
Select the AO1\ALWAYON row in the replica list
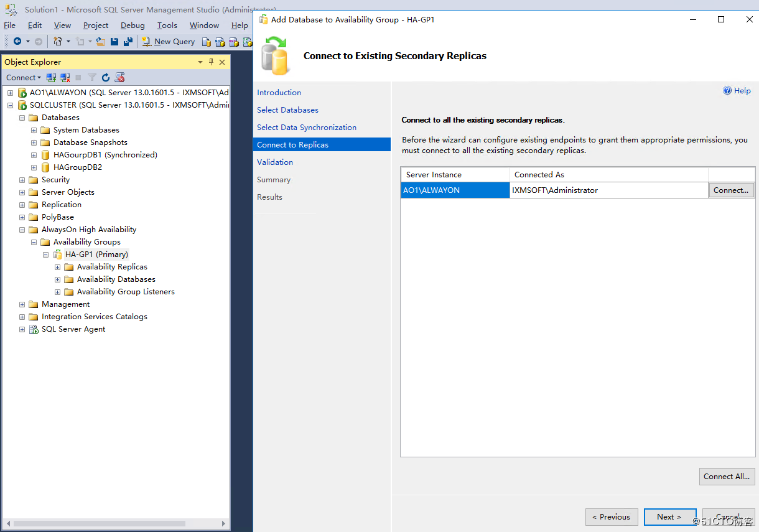(455, 190)
